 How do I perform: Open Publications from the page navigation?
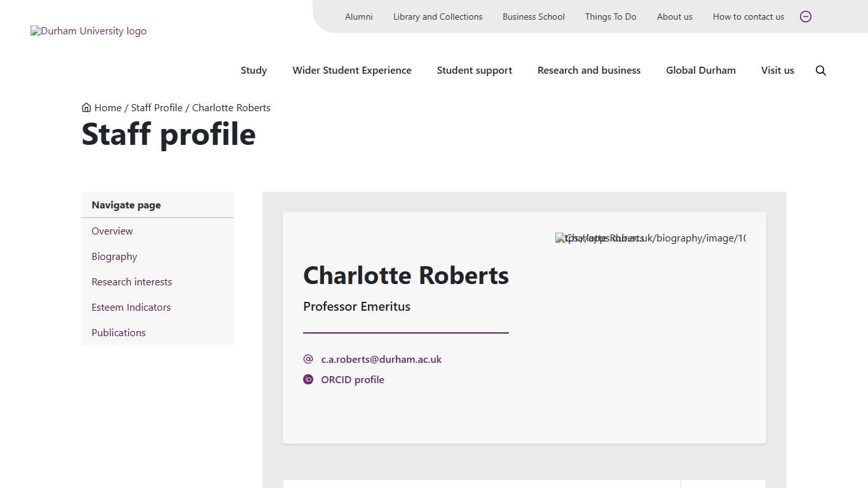coord(118,332)
